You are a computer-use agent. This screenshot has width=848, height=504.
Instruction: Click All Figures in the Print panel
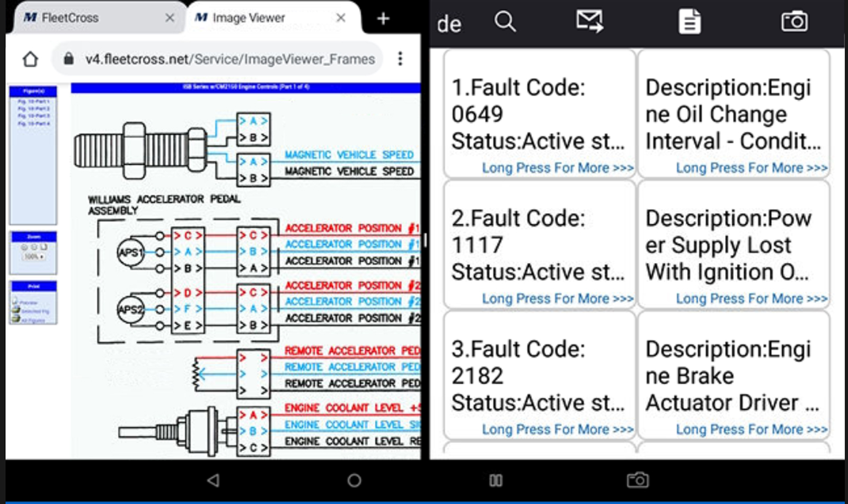pos(29,320)
